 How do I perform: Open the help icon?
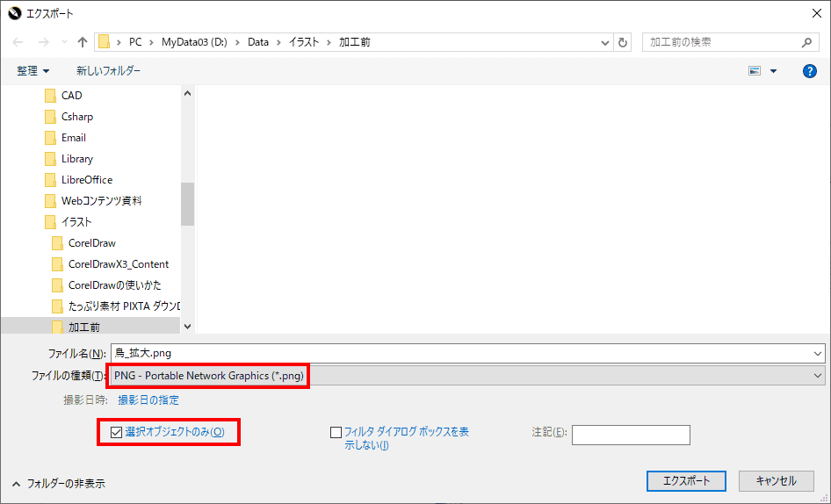point(809,71)
